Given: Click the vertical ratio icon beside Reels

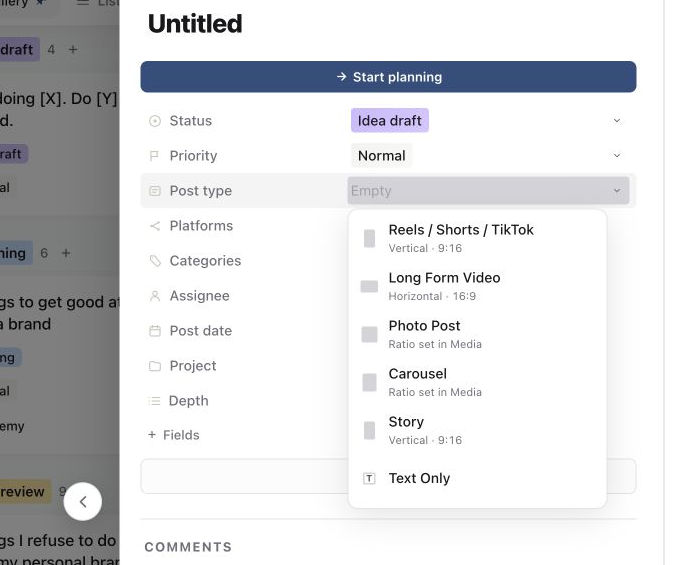Looking at the screenshot, I should coord(369,238).
